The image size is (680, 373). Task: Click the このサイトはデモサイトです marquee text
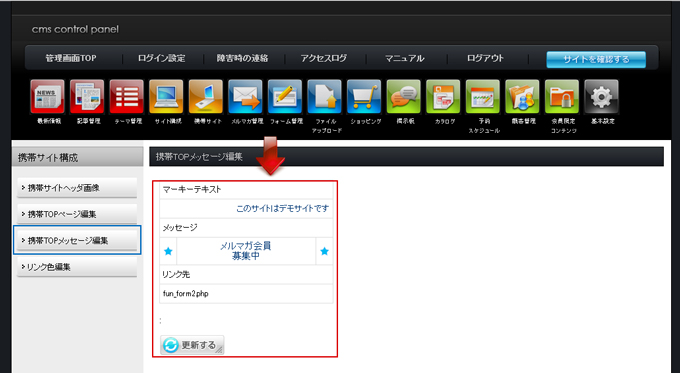tap(282, 209)
